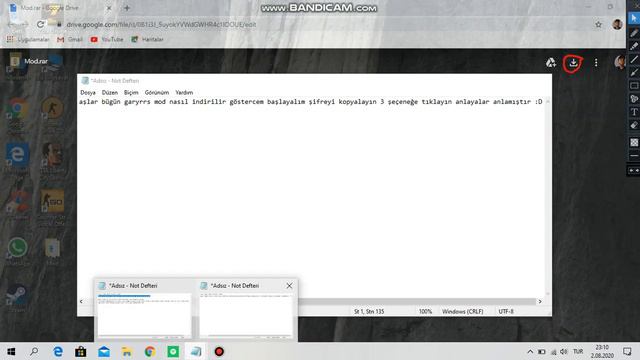
Task: Click the Mod.rar file name
Action: click(36, 61)
